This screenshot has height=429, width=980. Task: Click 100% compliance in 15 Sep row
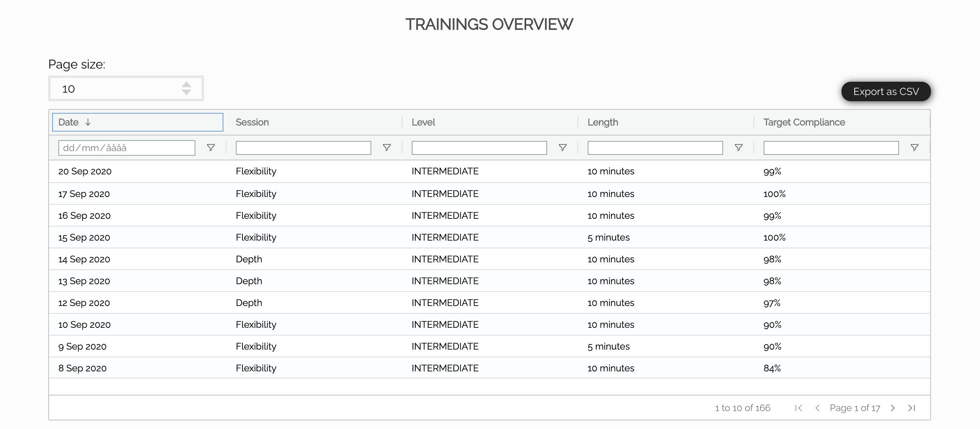(x=775, y=237)
